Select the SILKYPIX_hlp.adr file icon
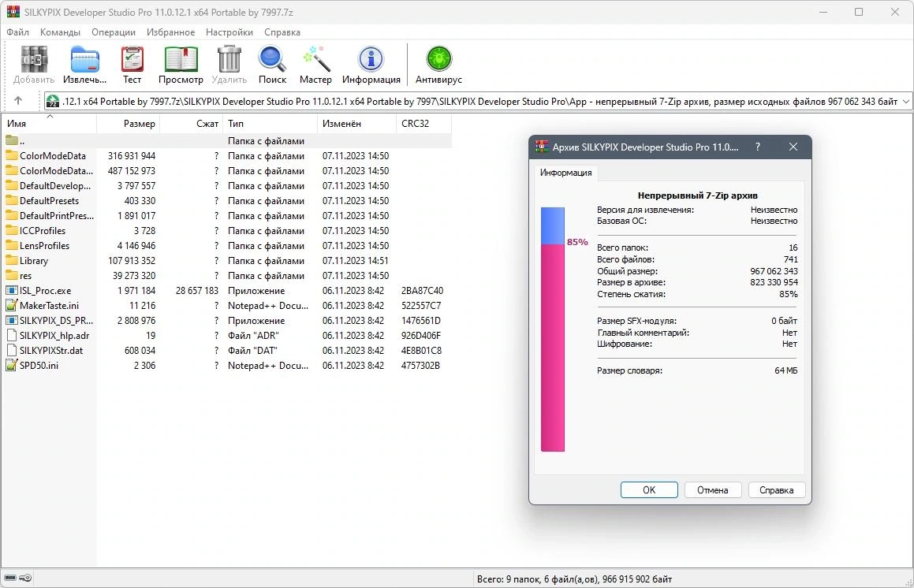 click(12, 336)
